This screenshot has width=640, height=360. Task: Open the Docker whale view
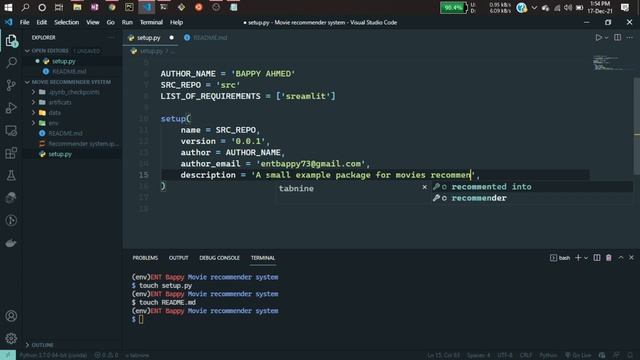[x=11, y=243]
